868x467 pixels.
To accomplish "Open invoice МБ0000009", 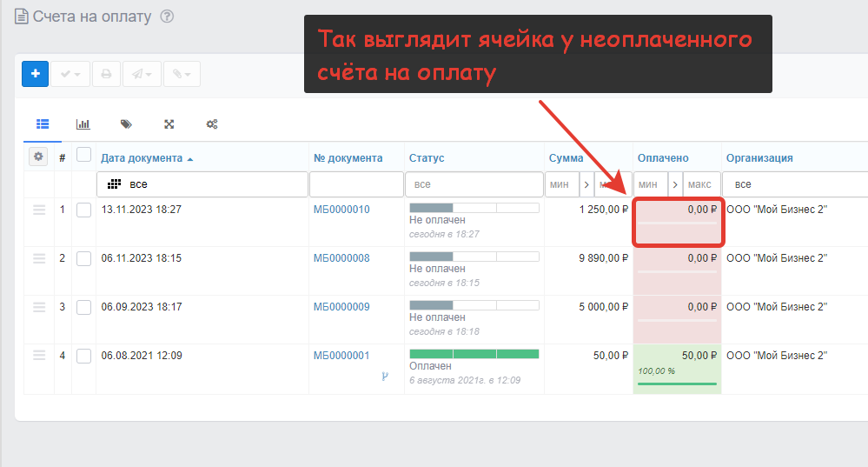I will pos(341,307).
